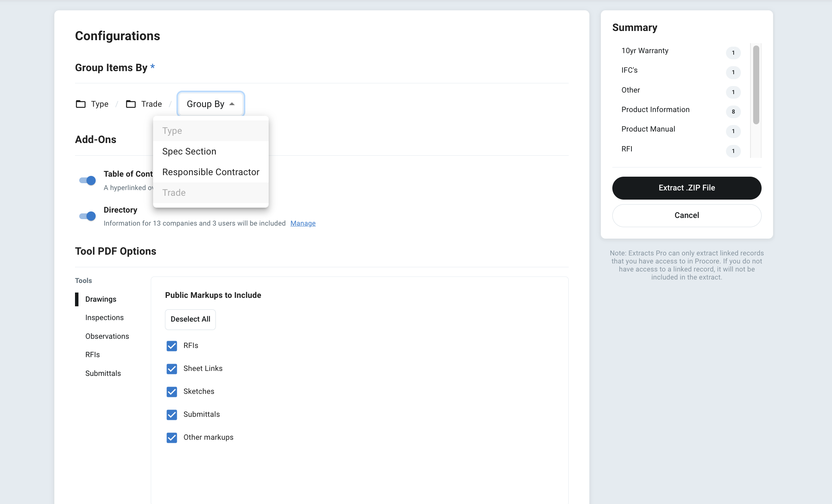This screenshot has width=832, height=504.
Task: Disable the Directory toggle
Action: click(88, 216)
